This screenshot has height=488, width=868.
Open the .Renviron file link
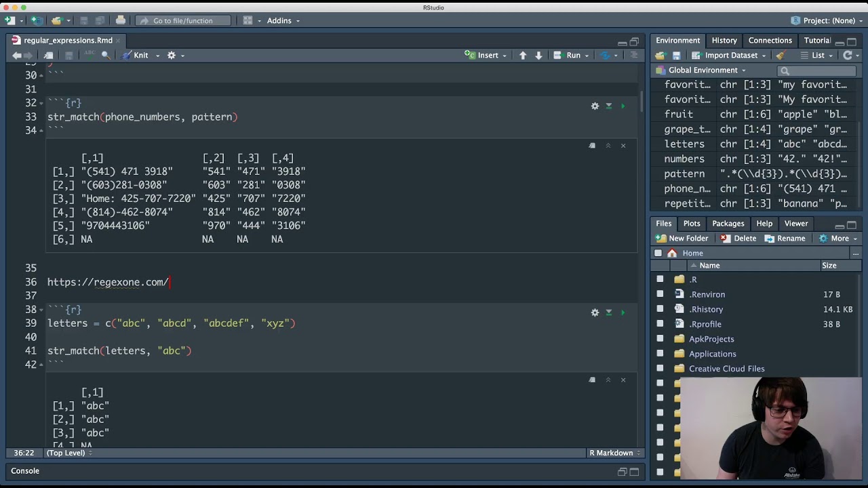coord(707,294)
